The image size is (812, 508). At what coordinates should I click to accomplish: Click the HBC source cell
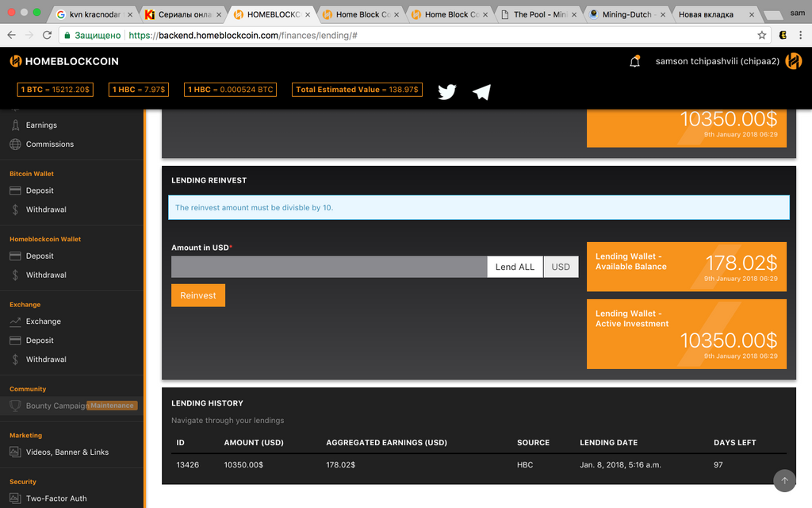(x=525, y=464)
